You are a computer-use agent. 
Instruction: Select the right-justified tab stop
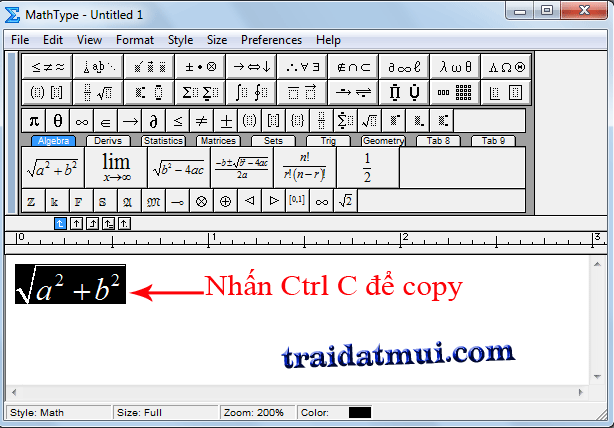[x=92, y=224]
